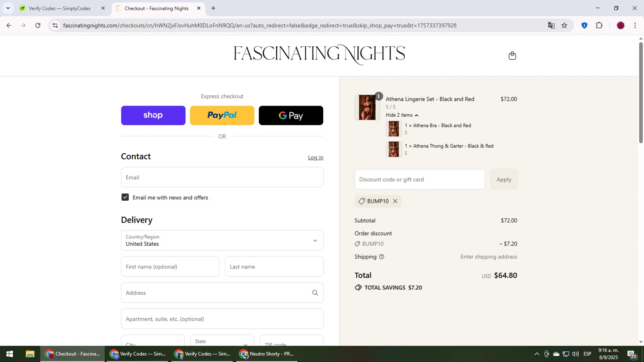The width and height of the screenshot is (644, 362).
Task: Pay with PayPal button
Action: (222, 115)
